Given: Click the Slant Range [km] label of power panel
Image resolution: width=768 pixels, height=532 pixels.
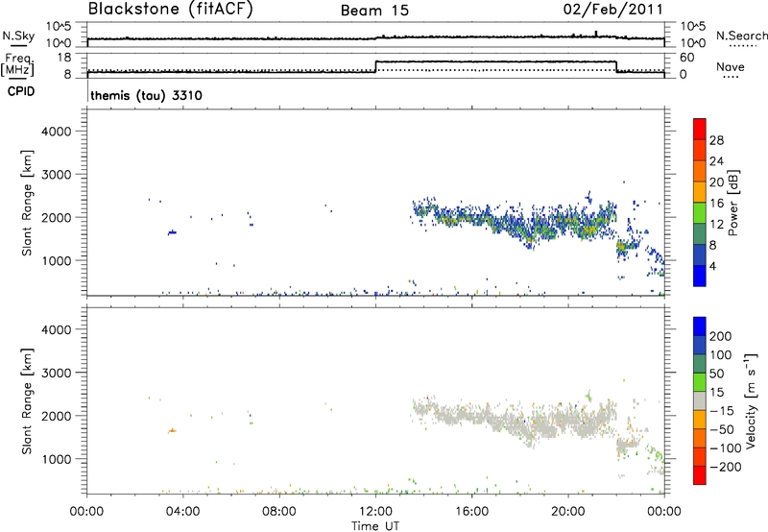Looking at the screenshot, I should pos(27,203).
